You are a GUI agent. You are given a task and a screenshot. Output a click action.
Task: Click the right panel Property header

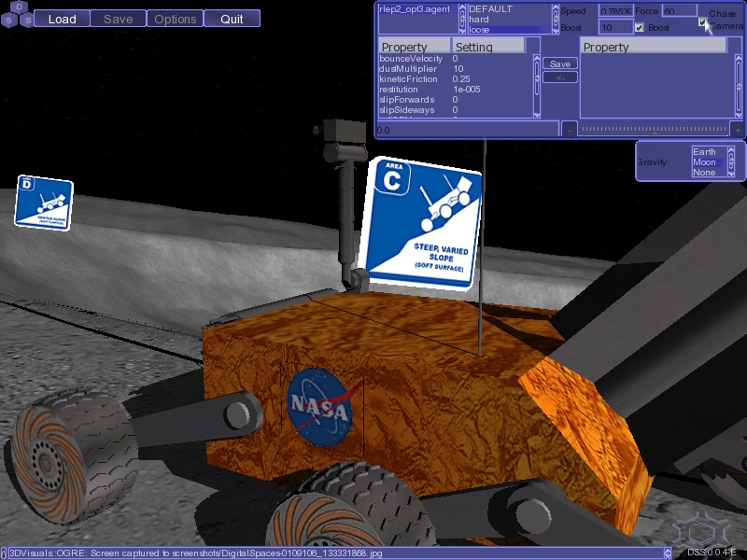(x=654, y=47)
